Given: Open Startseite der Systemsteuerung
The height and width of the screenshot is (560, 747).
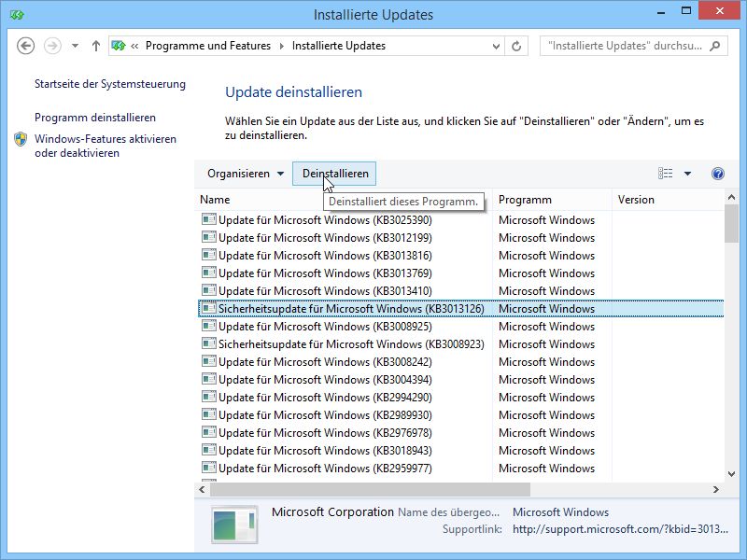Looking at the screenshot, I should coord(110,84).
